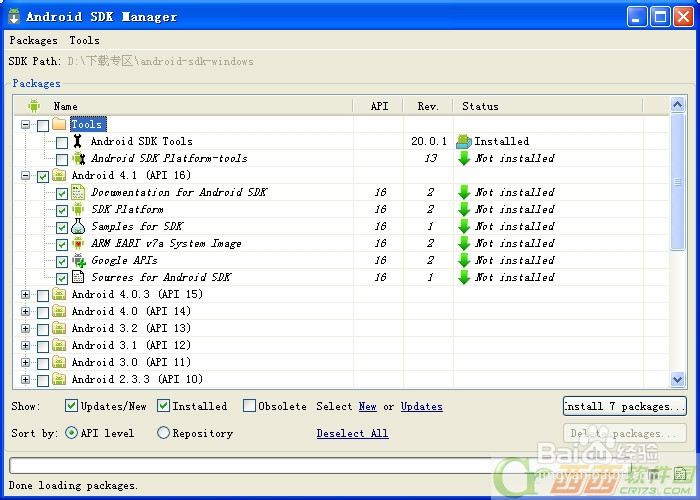Select the API level sort option
The height and width of the screenshot is (500, 700).
71,433
